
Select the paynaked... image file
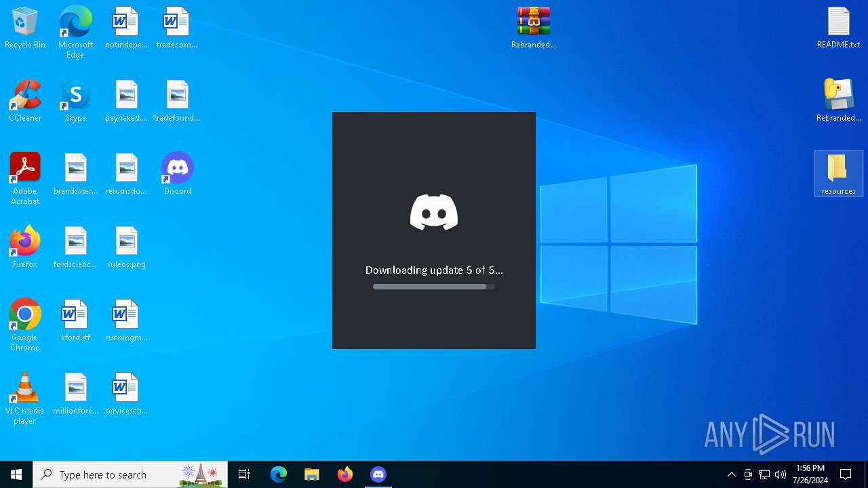point(126,101)
